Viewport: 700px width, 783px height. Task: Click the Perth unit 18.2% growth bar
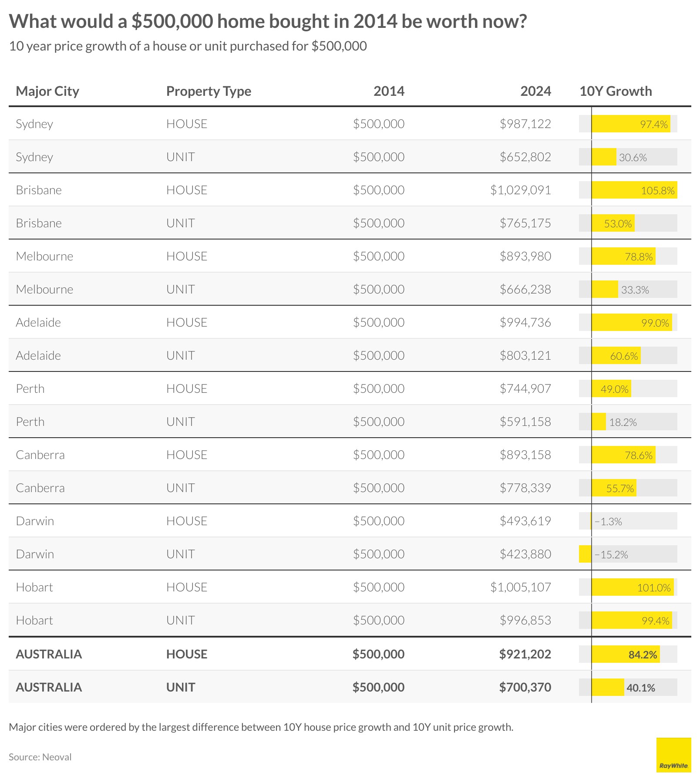(599, 422)
